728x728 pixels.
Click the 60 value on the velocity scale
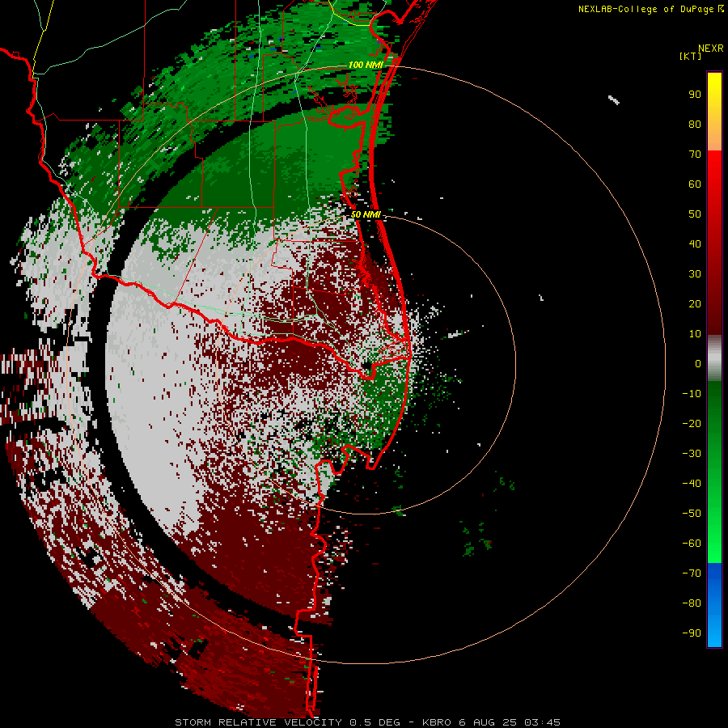pos(695,184)
